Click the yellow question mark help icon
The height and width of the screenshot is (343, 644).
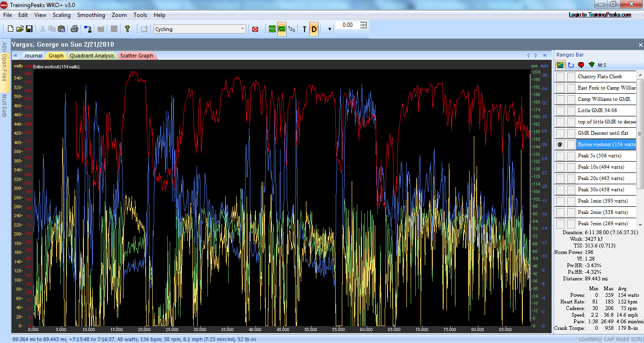click(127, 29)
